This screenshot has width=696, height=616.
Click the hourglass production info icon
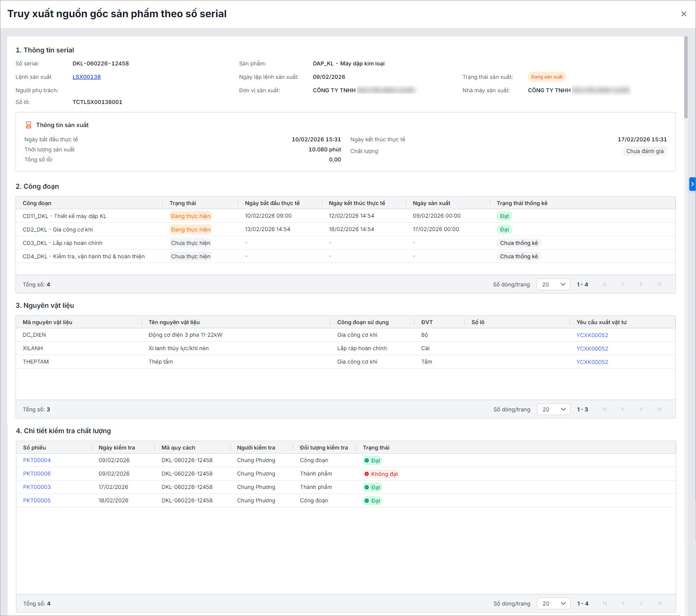click(29, 125)
